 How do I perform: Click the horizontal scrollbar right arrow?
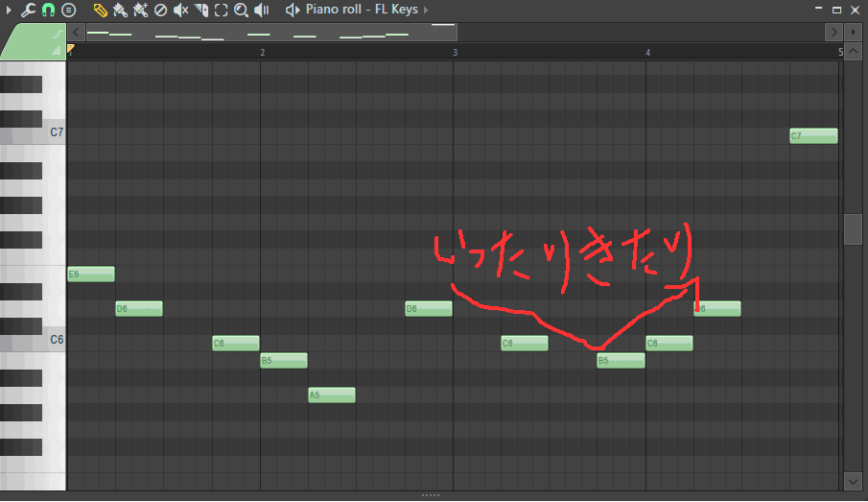pyautogui.click(x=833, y=32)
